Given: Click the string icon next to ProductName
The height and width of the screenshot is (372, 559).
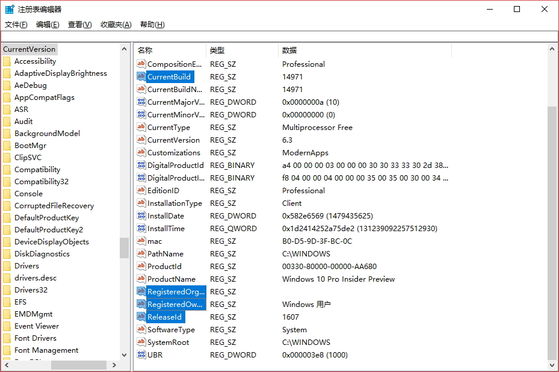Looking at the screenshot, I should (141, 279).
